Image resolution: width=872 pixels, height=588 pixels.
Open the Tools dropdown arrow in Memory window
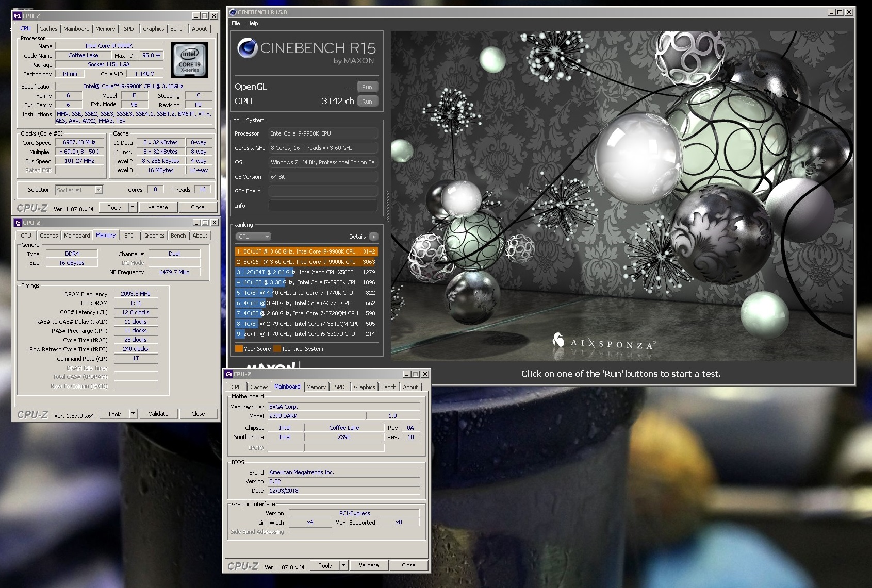[x=133, y=414]
